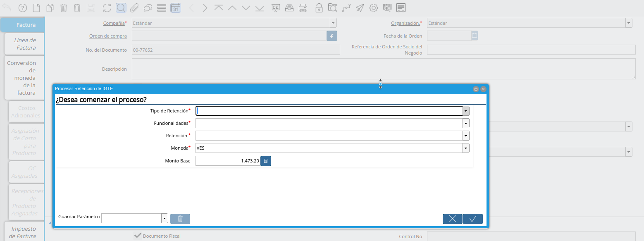
Task: Print using the printer icon
Action: pyautogui.click(x=303, y=7)
